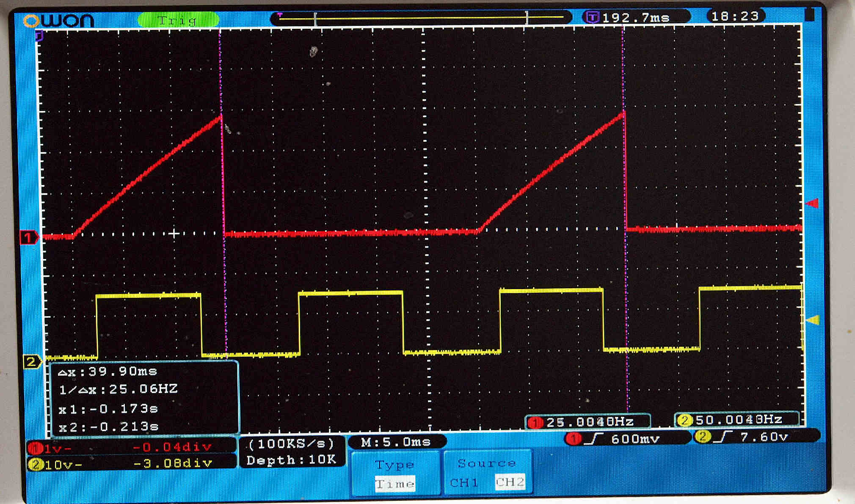The image size is (855, 504).
Task: Click the green Trig status indicator
Action: tap(178, 19)
